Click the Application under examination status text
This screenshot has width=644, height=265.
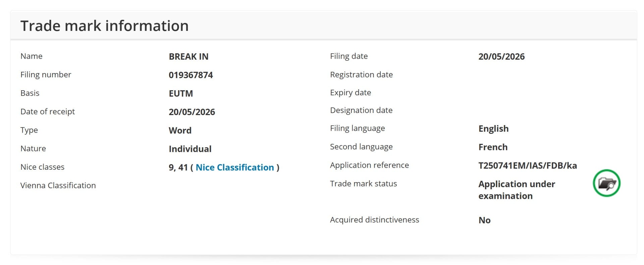pyautogui.click(x=517, y=190)
